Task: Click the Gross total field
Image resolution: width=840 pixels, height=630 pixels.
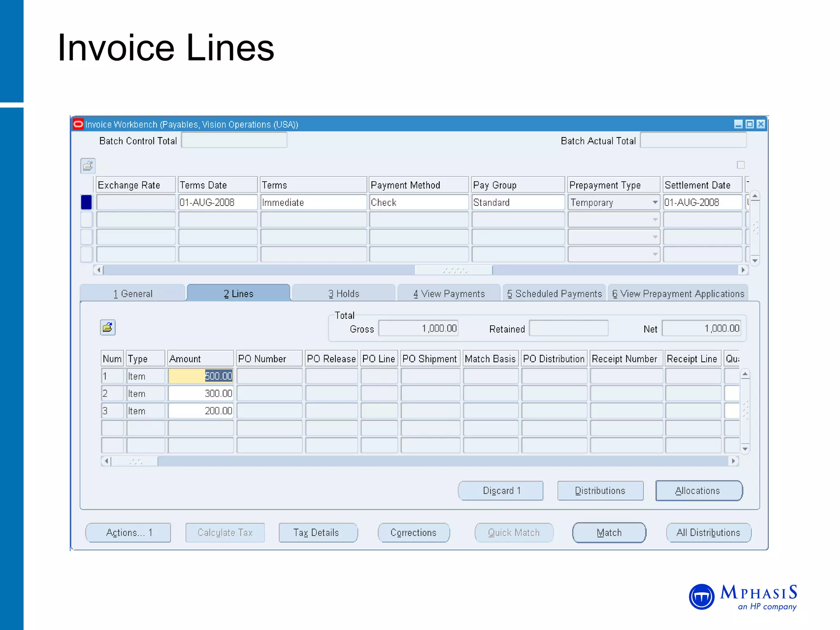Action: [418, 328]
